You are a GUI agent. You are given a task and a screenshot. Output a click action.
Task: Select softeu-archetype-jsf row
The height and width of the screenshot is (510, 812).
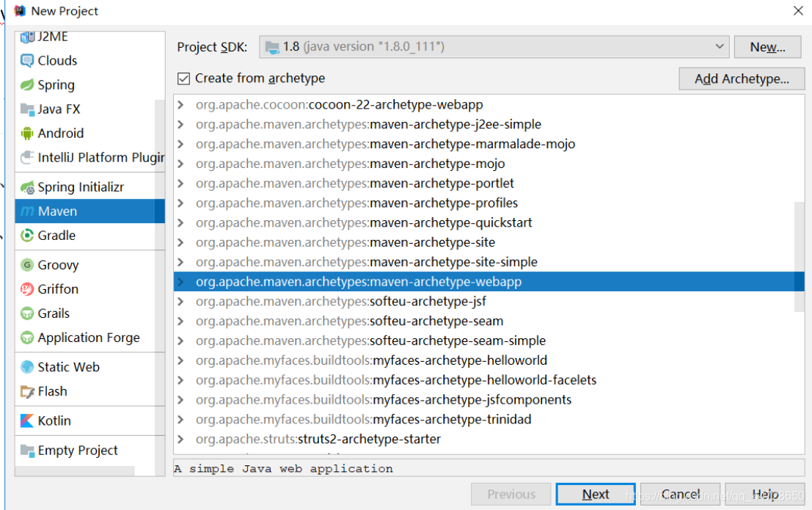489,302
